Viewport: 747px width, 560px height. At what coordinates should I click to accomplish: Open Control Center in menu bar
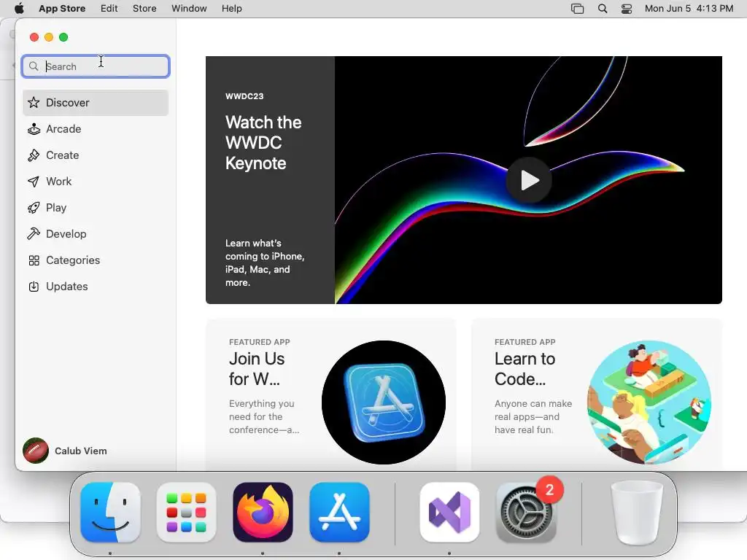(627, 9)
